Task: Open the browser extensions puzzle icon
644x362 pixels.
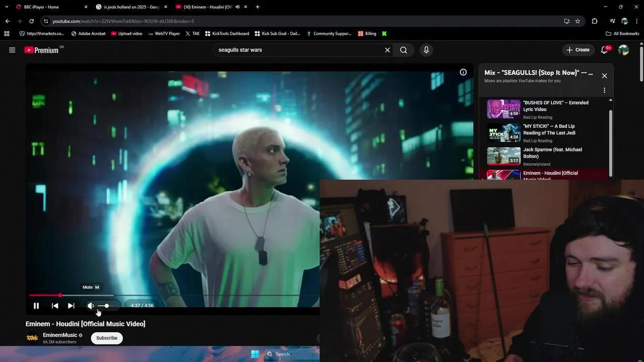Action: coord(595,21)
